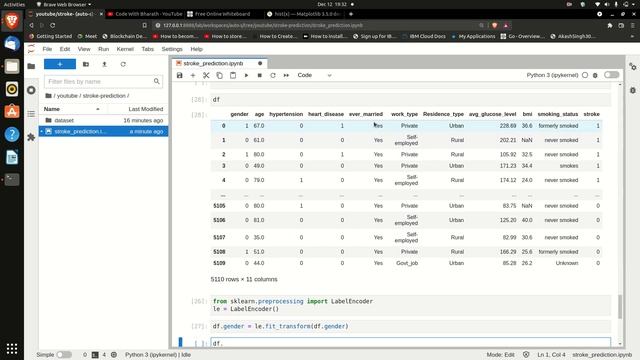The height and width of the screenshot is (360, 640).
Task: Launch Brave browser from the Ubuntu dock
Action: [12, 21]
